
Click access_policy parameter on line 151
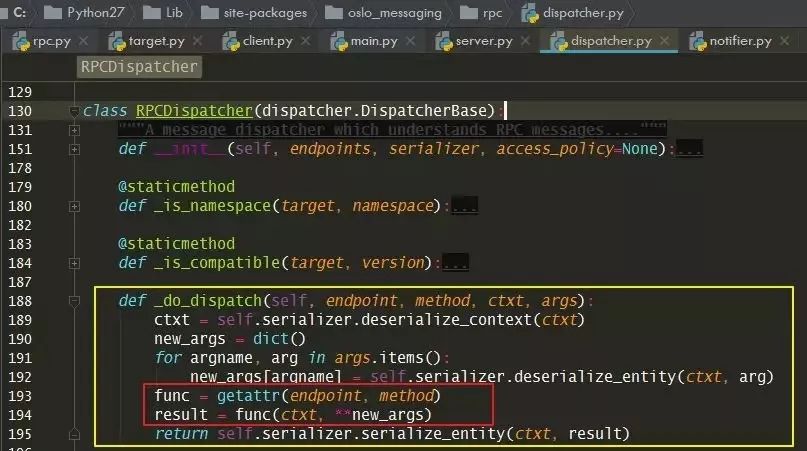(x=555, y=149)
